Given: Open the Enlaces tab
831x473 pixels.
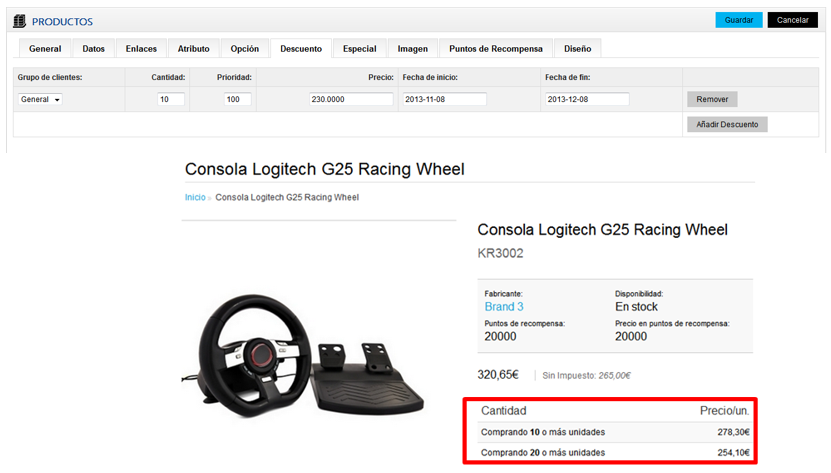Looking at the screenshot, I should [141, 49].
